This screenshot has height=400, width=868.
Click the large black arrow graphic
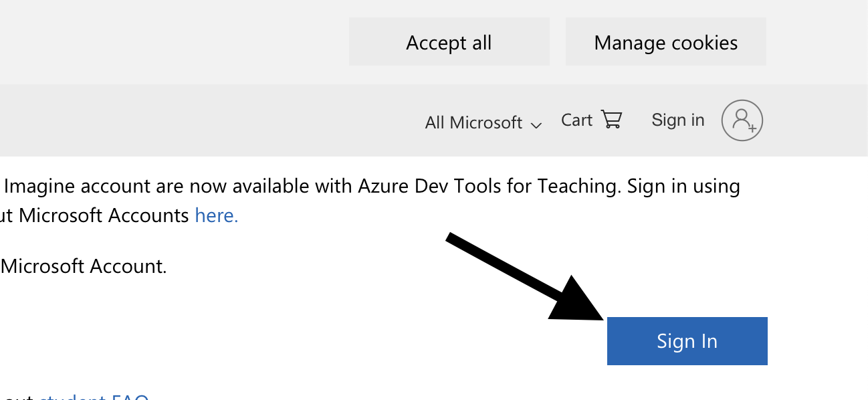click(508, 268)
